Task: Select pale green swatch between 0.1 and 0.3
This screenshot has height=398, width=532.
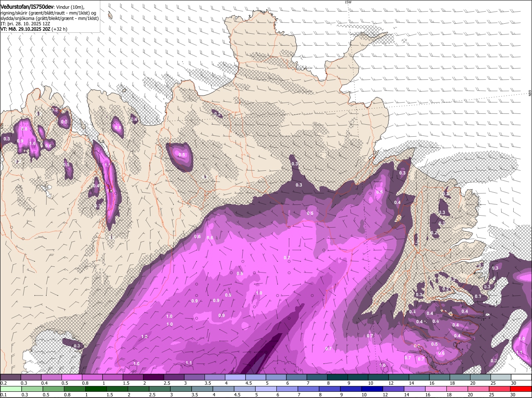Action: (x=11, y=389)
